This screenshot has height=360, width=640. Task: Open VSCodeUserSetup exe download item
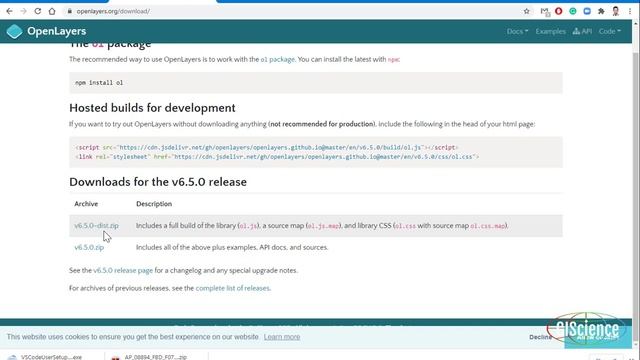point(52,357)
